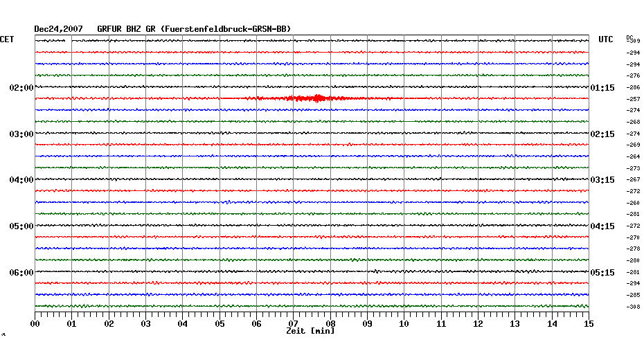Select the 03:00 CET row label
Screen dimensions: 644x342
(21, 134)
